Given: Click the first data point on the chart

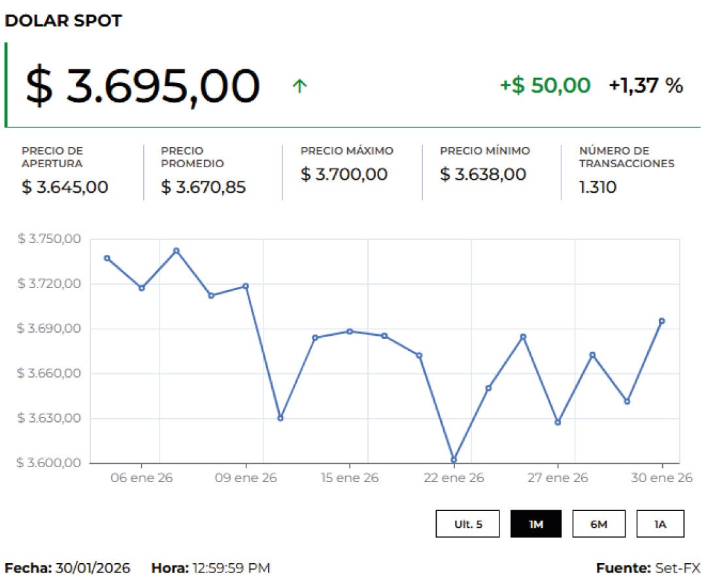Looking at the screenshot, I should click(105, 257).
